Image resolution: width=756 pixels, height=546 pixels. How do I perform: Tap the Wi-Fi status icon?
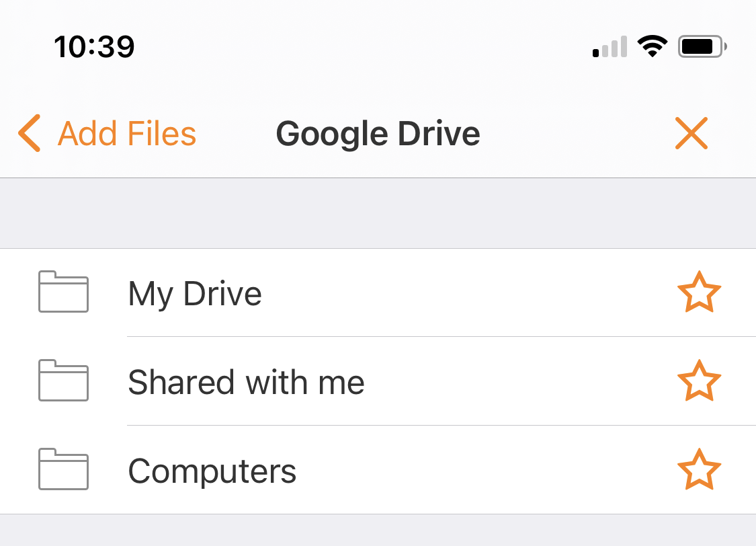[651, 47]
